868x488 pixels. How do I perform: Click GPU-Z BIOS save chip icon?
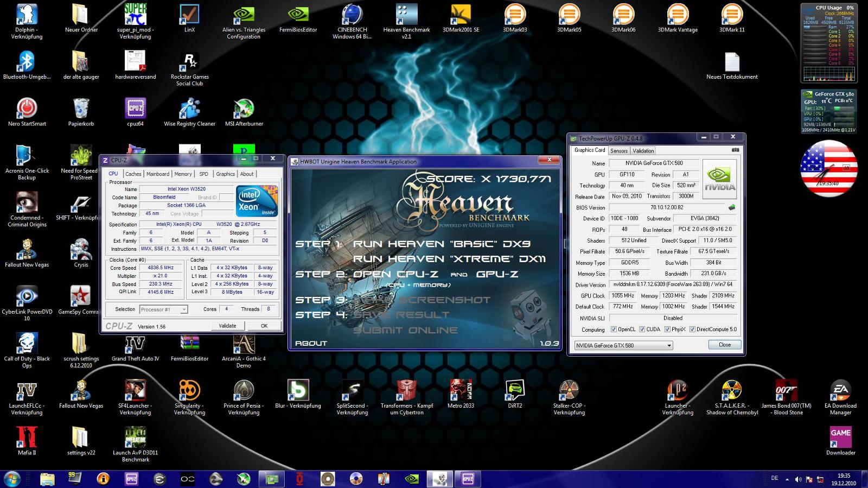(732, 207)
